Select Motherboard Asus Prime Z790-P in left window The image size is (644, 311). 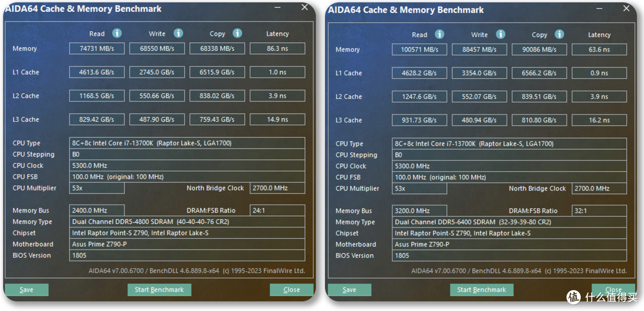tap(187, 244)
